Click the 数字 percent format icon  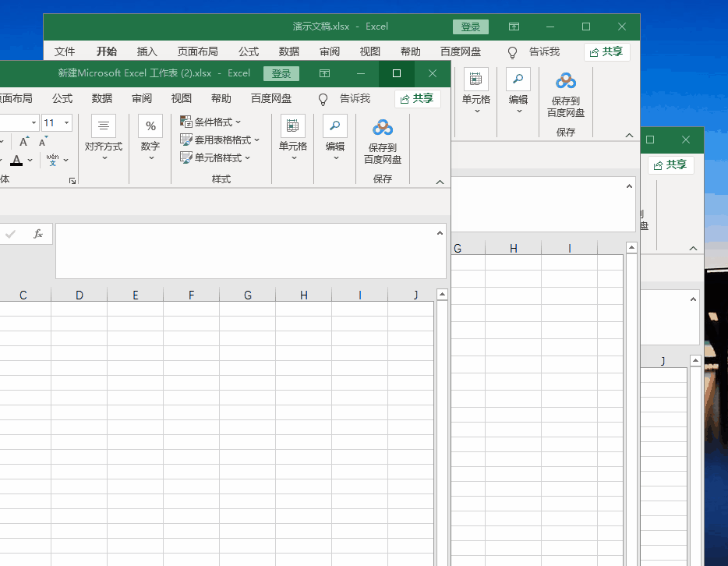coord(150,126)
